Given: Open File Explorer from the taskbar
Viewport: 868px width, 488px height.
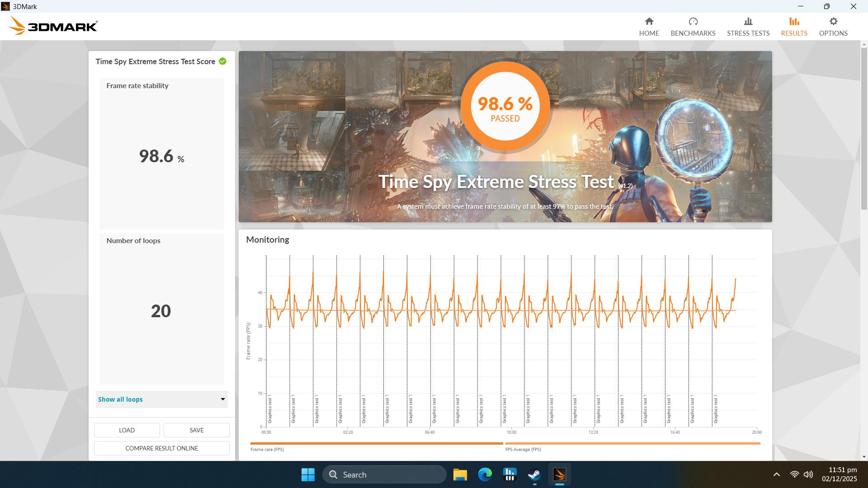Looking at the screenshot, I should [x=460, y=474].
